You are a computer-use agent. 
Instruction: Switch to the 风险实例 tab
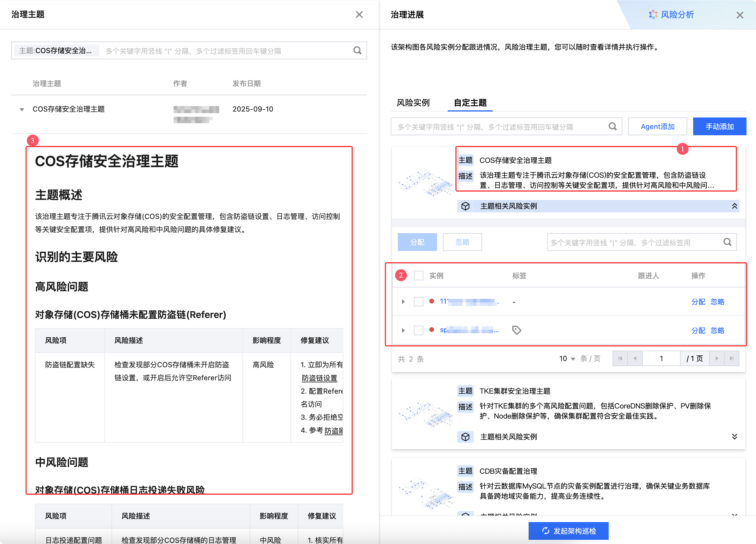413,103
